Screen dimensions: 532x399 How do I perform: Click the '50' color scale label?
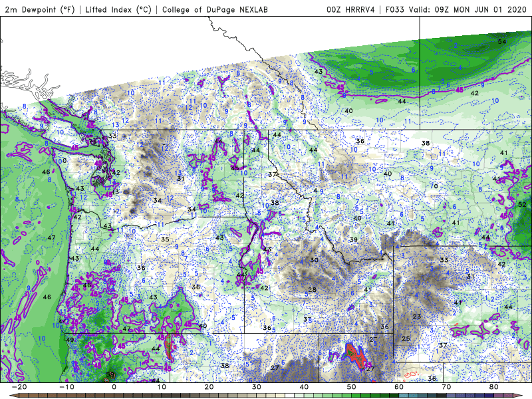coord(352,387)
